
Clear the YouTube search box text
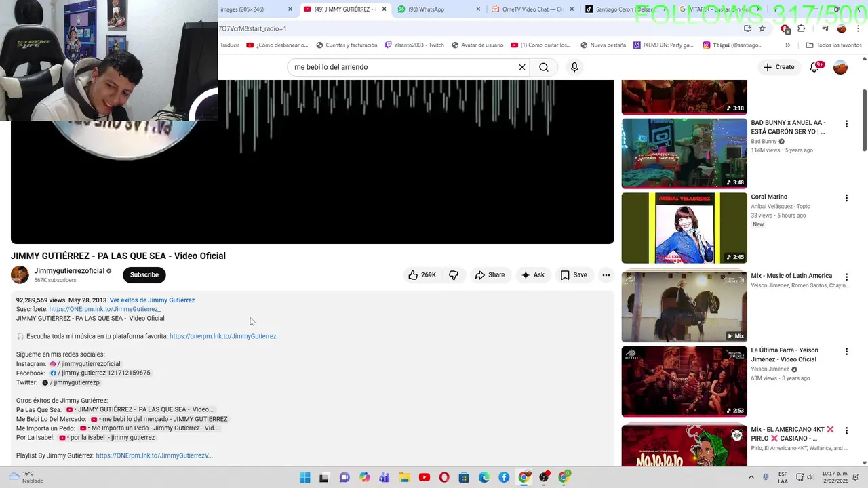(522, 67)
